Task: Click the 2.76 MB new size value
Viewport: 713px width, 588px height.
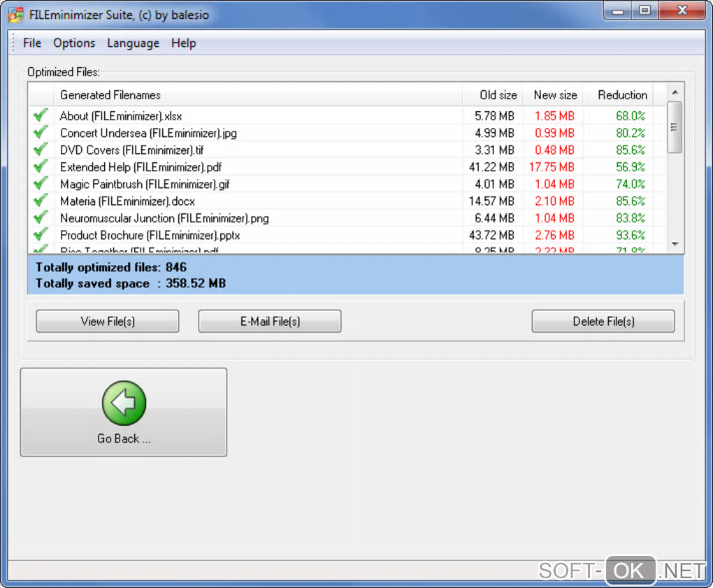Action: coord(554,236)
